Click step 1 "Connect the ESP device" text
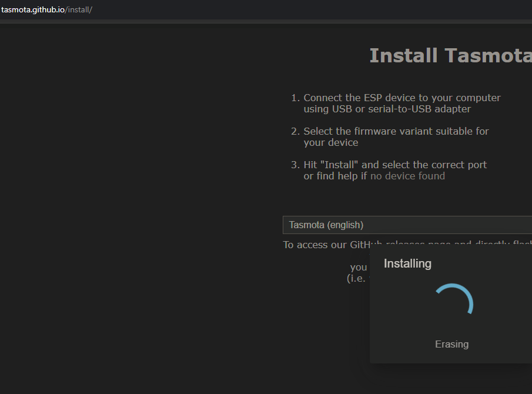The height and width of the screenshot is (394, 532). point(401,98)
